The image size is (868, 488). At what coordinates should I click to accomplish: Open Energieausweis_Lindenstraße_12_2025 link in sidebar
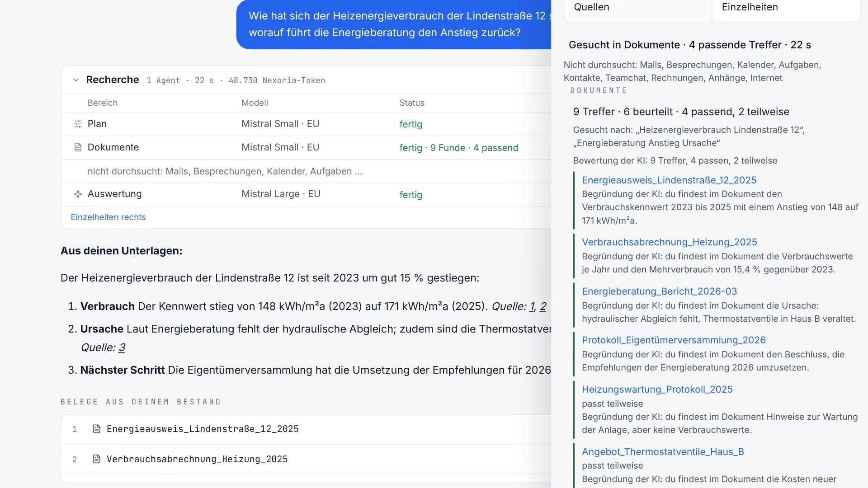(669, 180)
